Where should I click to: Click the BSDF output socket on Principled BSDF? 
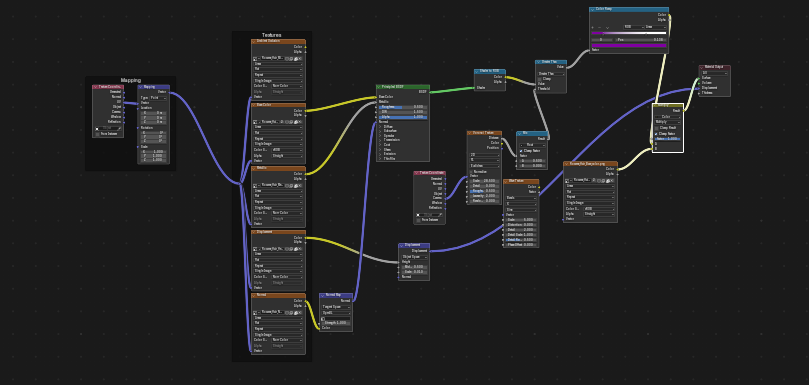(431, 92)
